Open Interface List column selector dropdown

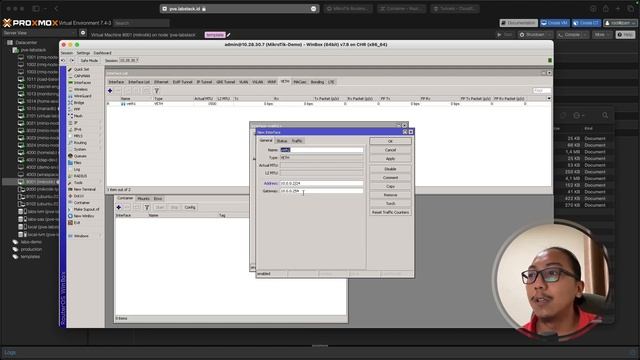point(549,98)
